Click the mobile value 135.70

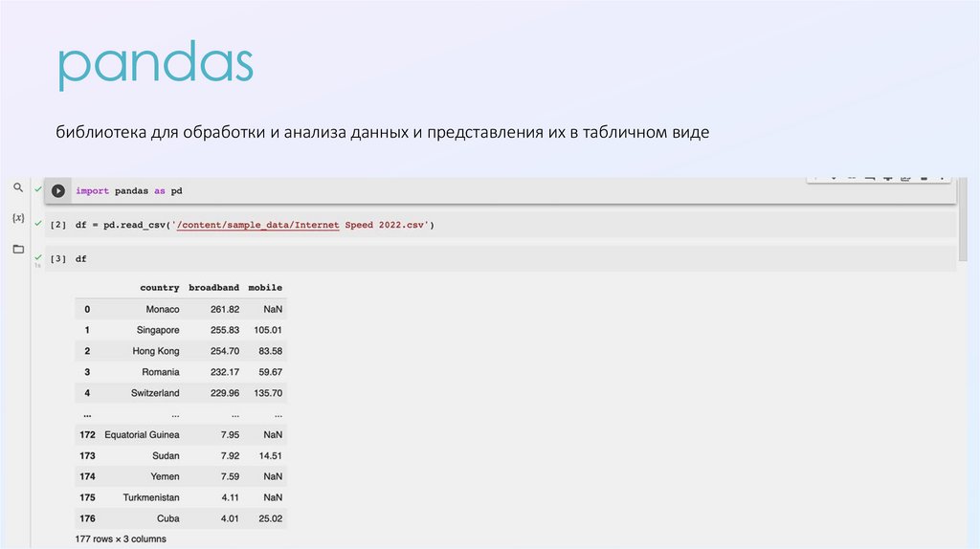(x=268, y=393)
